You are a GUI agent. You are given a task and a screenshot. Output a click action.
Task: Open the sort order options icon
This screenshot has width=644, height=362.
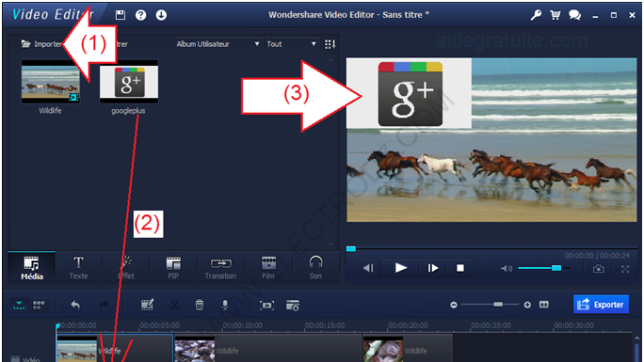point(330,44)
